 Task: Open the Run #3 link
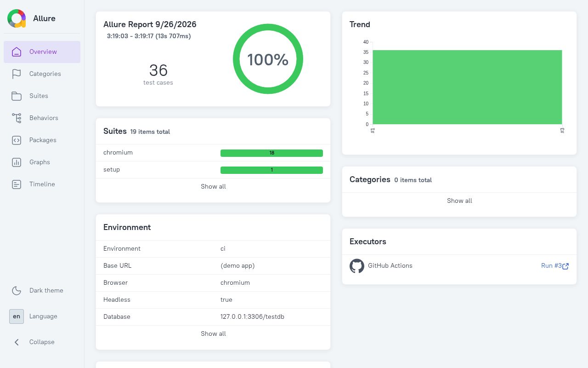[555, 266]
